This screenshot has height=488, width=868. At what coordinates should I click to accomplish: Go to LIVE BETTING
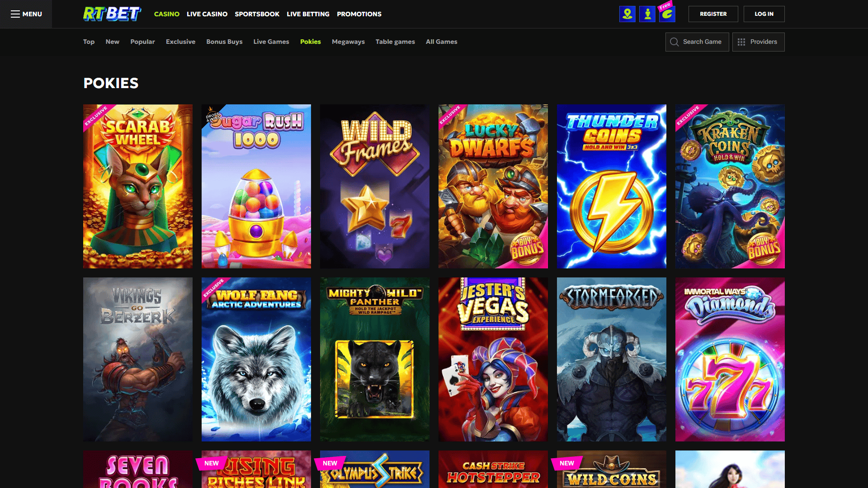(308, 14)
